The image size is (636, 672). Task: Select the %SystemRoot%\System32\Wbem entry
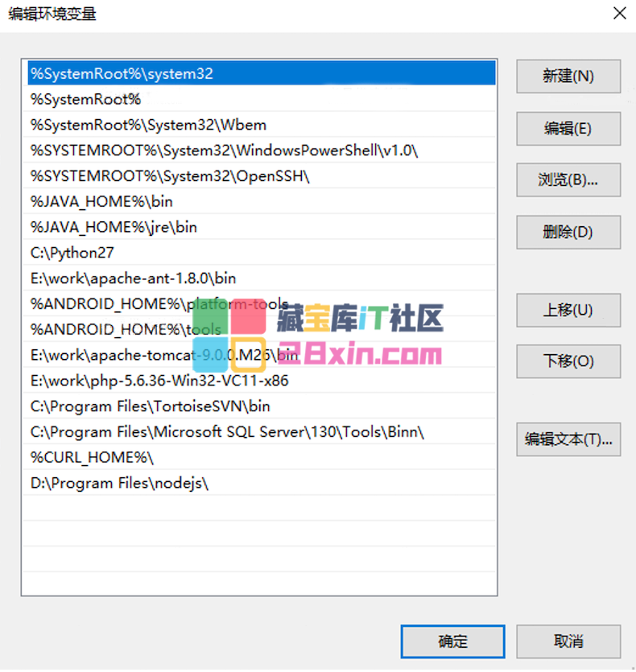(x=148, y=125)
